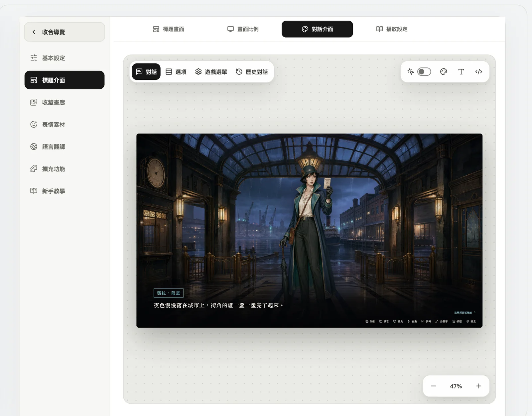Switch to the 標題畫面 tab
Viewport: 532px width, 416px height.
[169, 29]
